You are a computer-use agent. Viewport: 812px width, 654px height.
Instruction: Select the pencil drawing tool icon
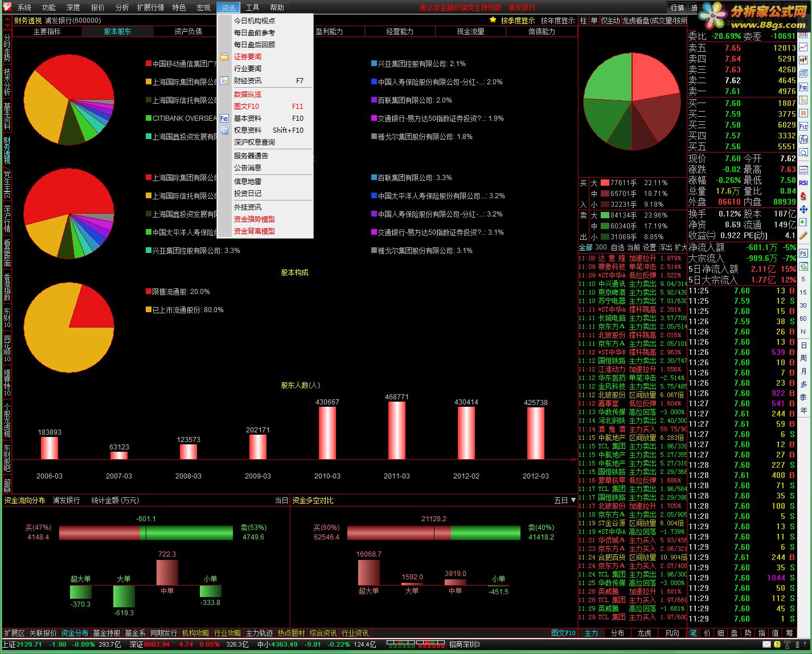(803, 235)
